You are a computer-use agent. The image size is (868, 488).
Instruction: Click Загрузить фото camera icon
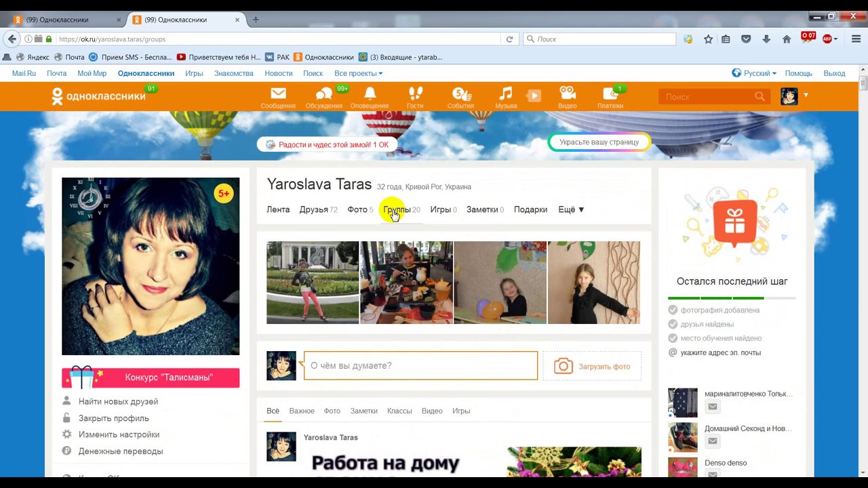point(564,366)
